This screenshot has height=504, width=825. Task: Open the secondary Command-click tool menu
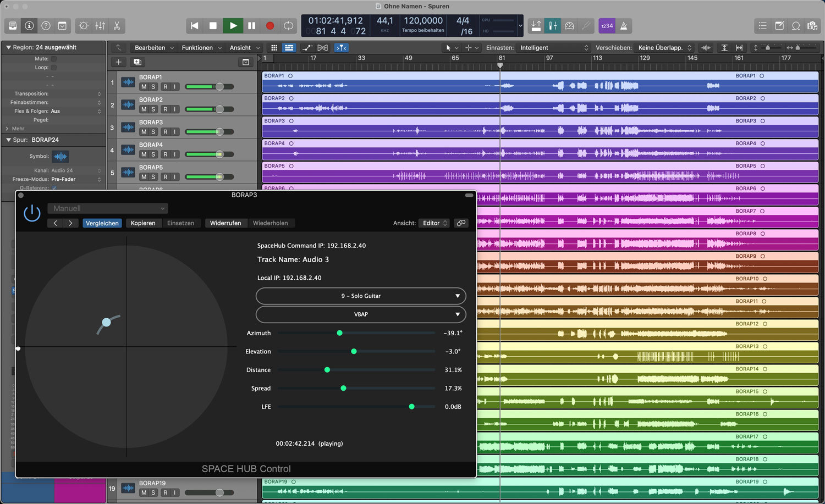point(471,48)
